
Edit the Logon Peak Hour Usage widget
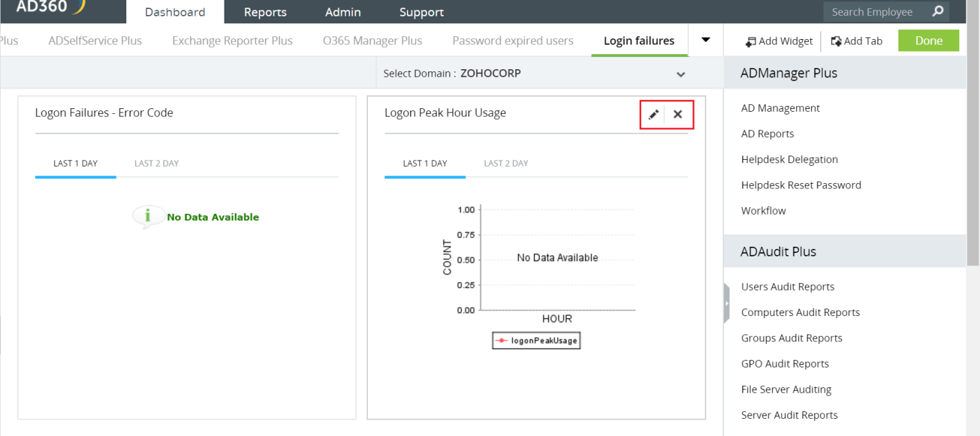(x=653, y=114)
